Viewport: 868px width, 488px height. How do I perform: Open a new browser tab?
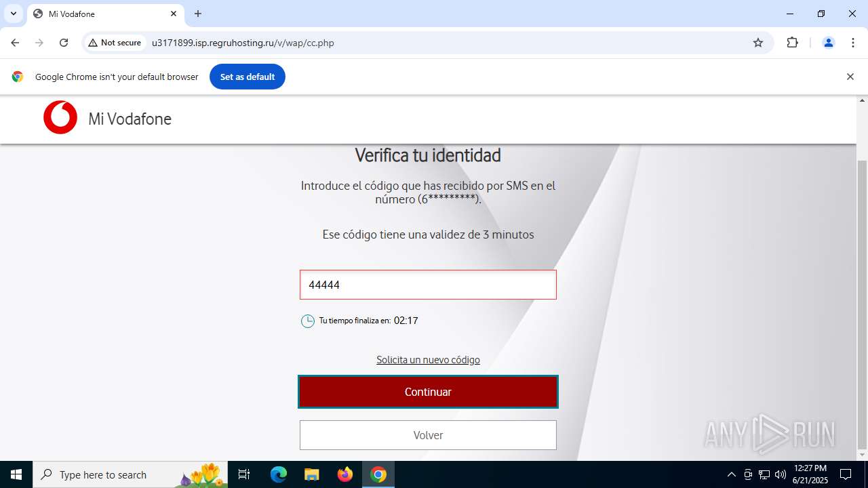tap(198, 14)
